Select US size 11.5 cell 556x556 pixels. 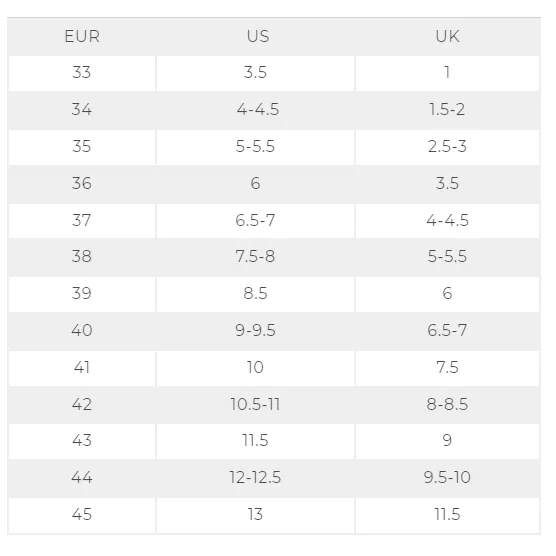(255, 441)
